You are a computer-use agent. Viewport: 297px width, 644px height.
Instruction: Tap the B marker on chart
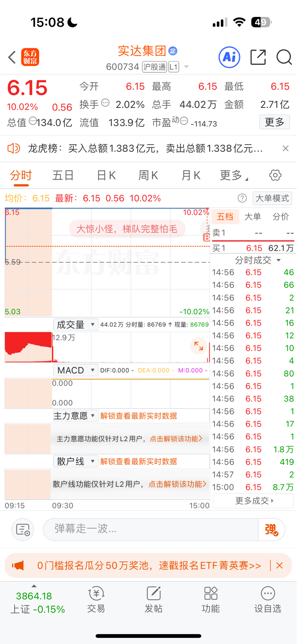click(x=207, y=238)
